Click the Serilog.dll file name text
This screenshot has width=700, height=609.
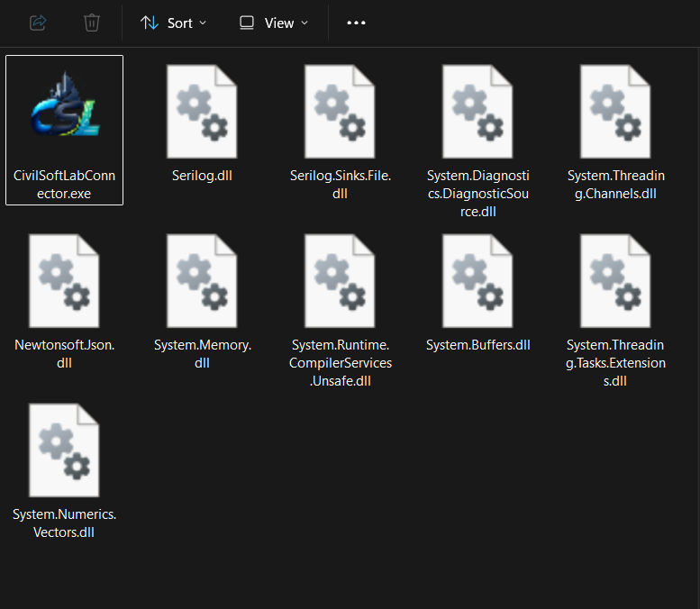202,176
